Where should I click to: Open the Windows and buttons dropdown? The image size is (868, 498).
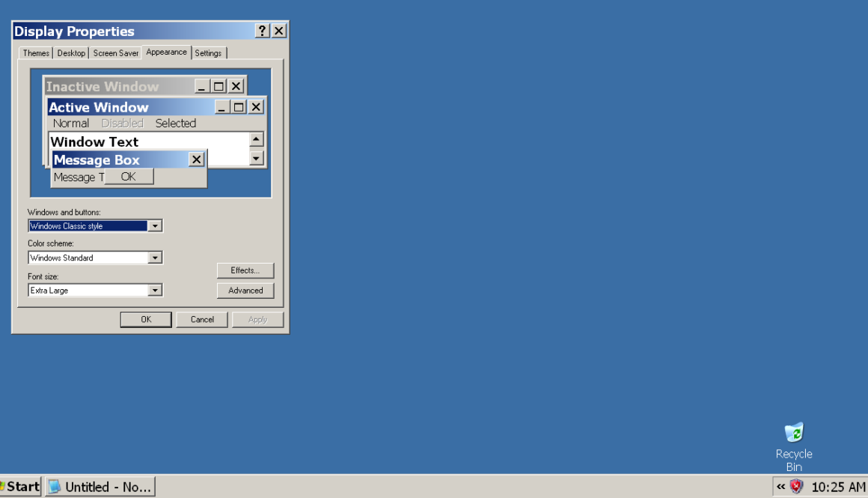click(x=155, y=225)
